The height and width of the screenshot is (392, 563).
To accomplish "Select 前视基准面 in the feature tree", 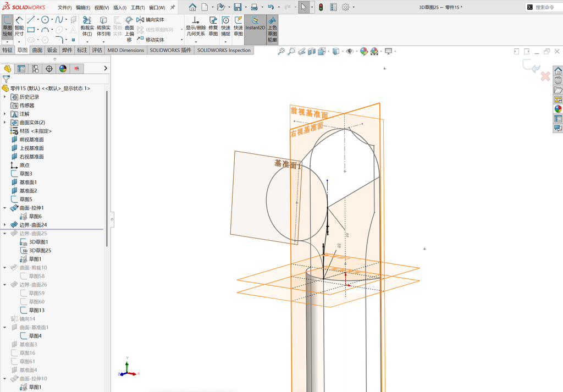I will click(31, 140).
